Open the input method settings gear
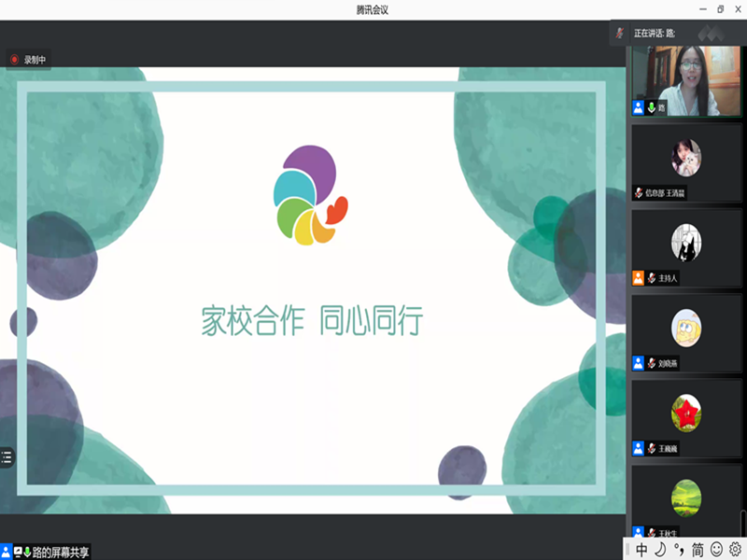The width and height of the screenshot is (747, 560). pyautogui.click(x=736, y=550)
